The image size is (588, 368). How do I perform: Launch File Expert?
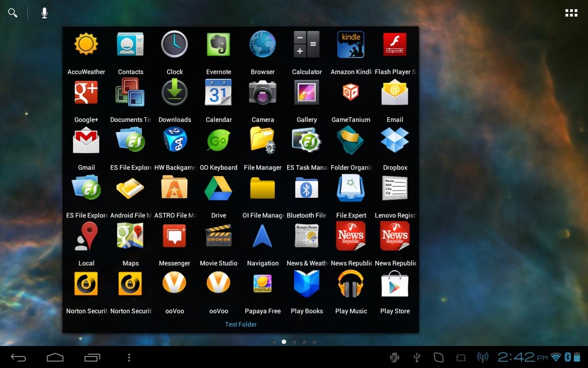click(x=351, y=188)
